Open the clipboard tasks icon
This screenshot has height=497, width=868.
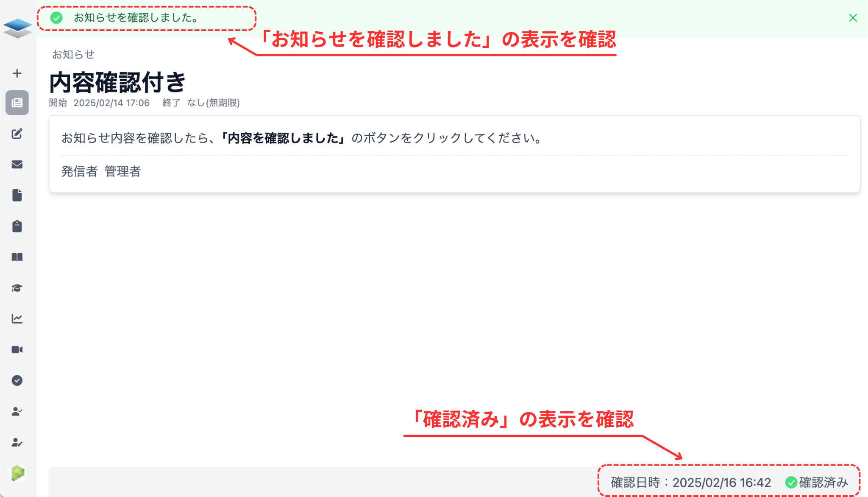[x=17, y=226]
